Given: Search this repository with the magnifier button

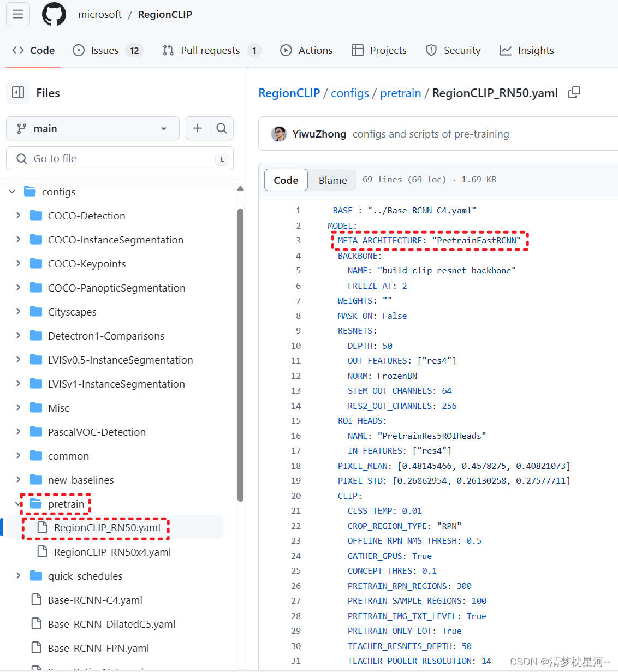Looking at the screenshot, I should [222, 128].
